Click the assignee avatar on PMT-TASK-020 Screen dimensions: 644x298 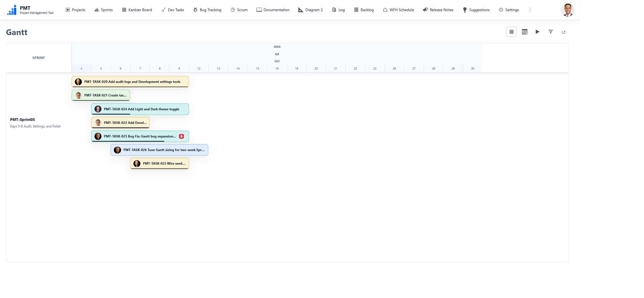78,82
